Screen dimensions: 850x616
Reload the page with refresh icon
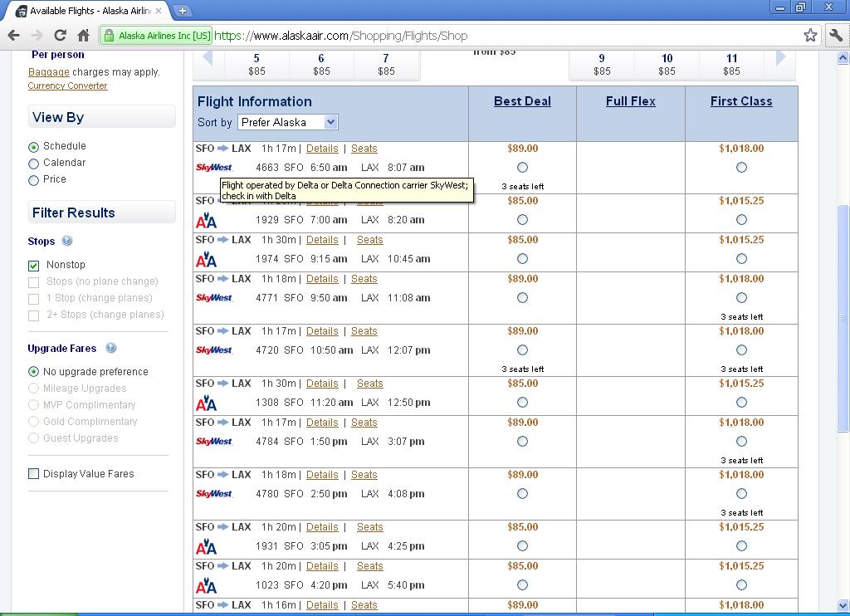[x=60, y=36]
